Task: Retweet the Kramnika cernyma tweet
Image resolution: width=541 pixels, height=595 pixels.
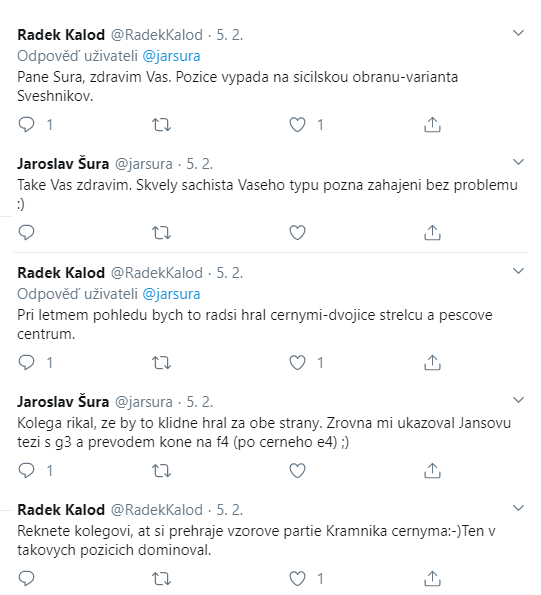Action: (x=162, y=579)
